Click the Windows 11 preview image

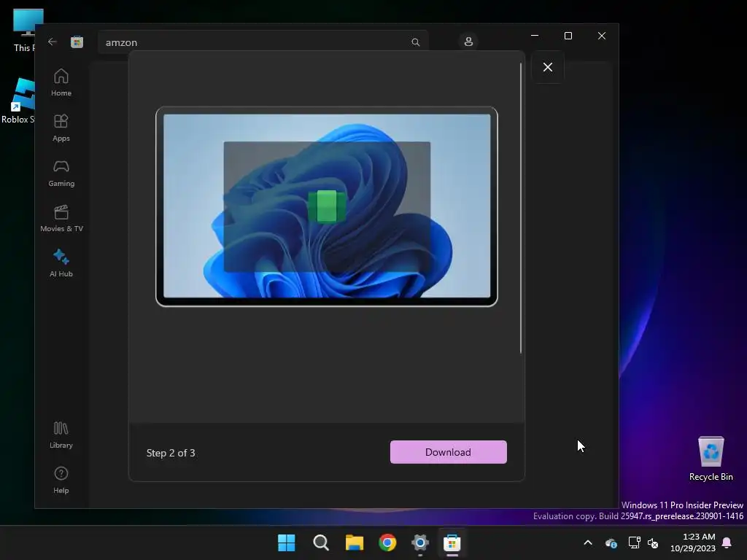point(327,206)
